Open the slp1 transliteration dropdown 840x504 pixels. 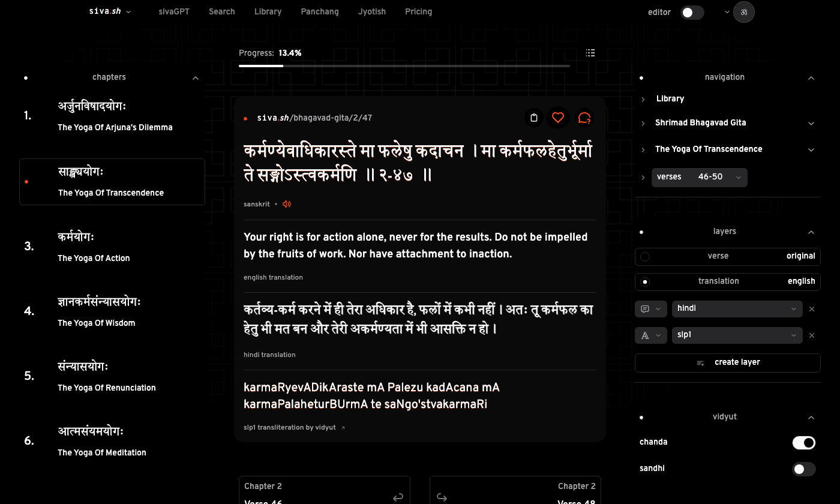pos(737,335)
